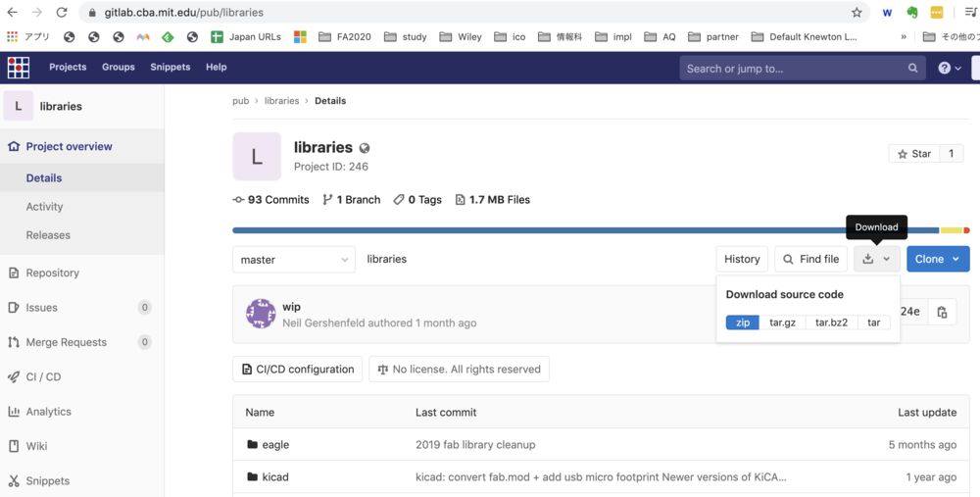Click libraries in breadcrumb
980x497 pixels.
coord(281,101)
